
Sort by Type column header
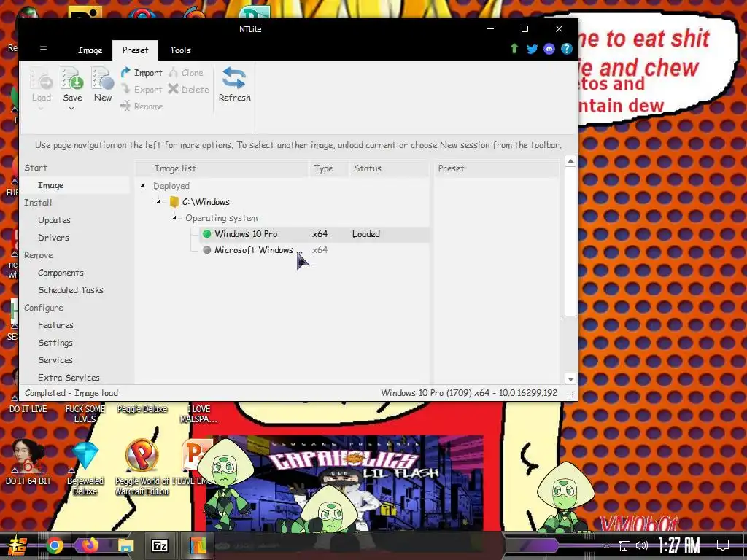328,168
